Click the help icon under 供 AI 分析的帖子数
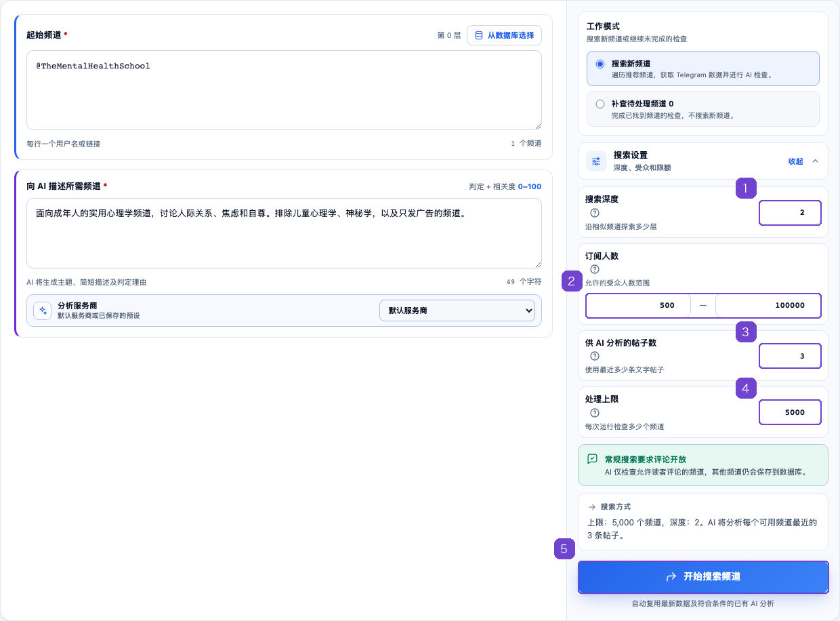840x621 pixels. (x=595, y=356)
